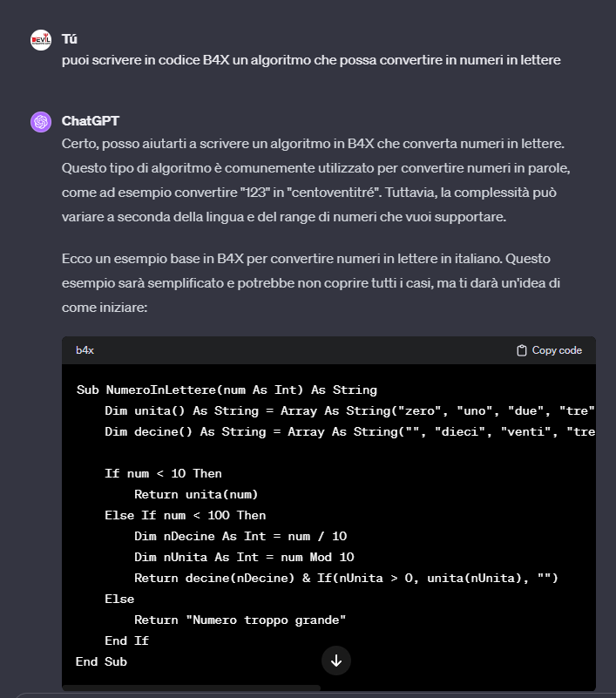Click the b4x language label
616x698 pixels.
[x=85, y=350]
